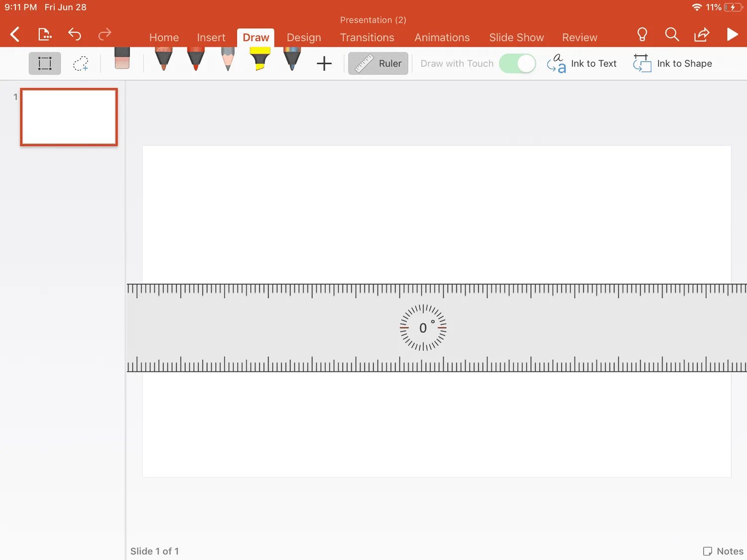This screenshot has height=560, width=747.
Task: Select the gray pencil tool
Action: tap(228, 59)
